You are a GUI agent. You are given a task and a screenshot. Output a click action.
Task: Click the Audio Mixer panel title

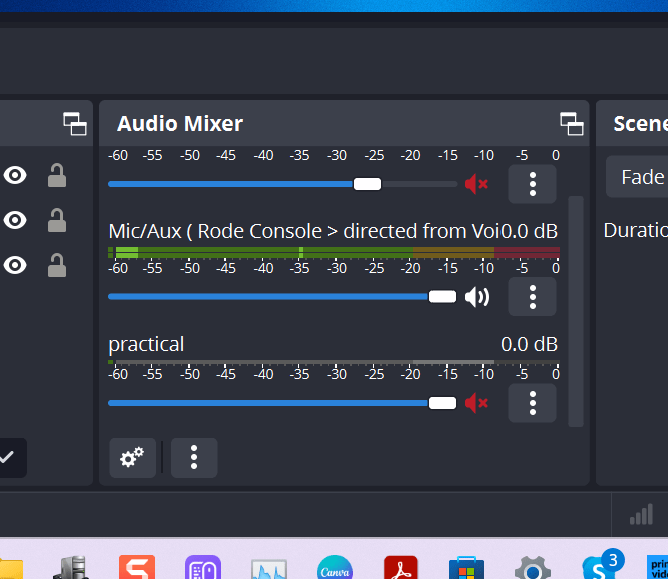point(180,124)
